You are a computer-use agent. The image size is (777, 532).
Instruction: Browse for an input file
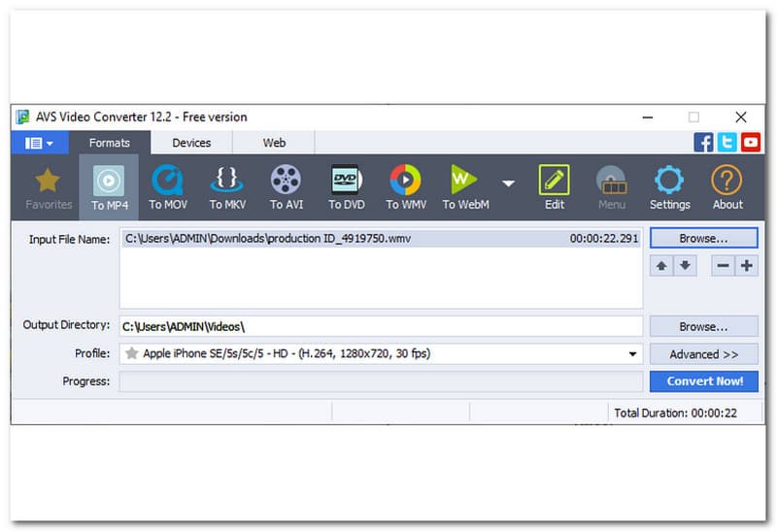point(703,238)
